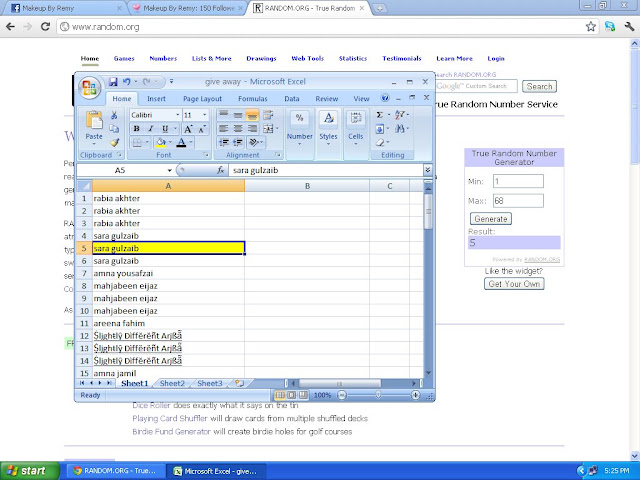Image resolution: width=640 pixels, height=480 pixels.
Task: Open the font size 11 dropdown
Action: (x=204, y=115)
